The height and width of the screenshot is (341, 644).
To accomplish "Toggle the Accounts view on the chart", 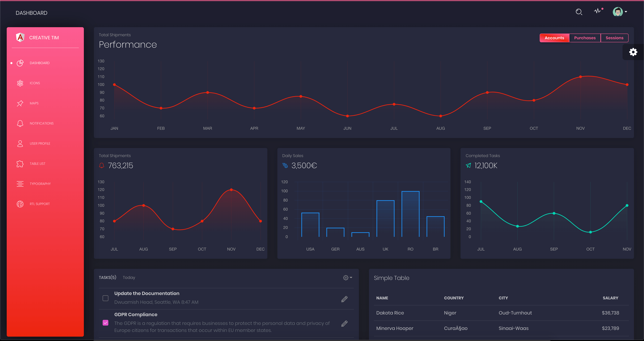I will pyautogui.click(x=554, y=38).
